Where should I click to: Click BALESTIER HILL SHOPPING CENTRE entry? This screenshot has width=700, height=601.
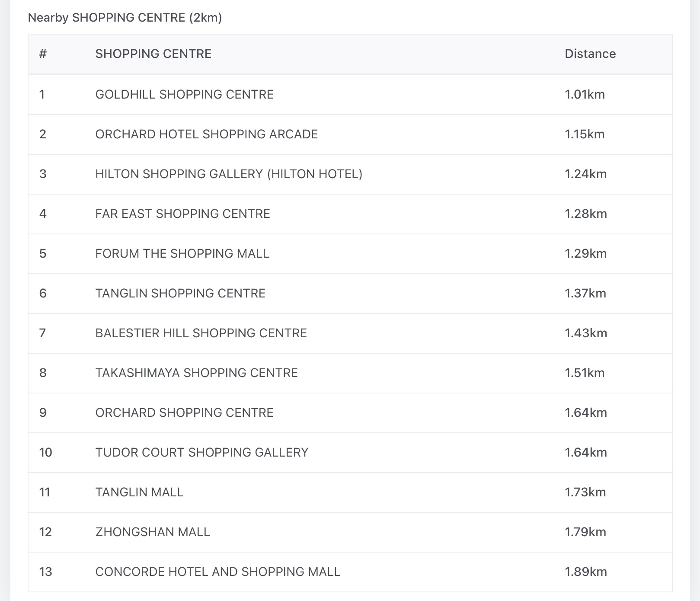[201, 333]
